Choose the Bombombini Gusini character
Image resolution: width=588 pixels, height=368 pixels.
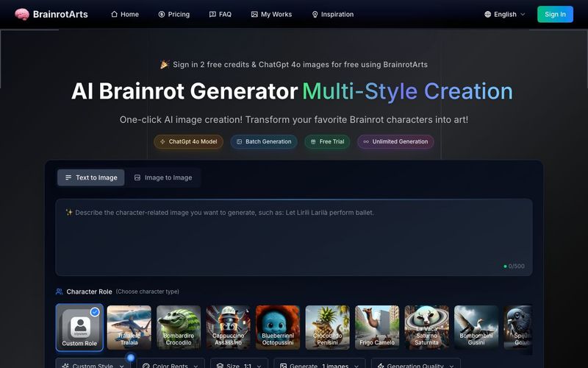pyautogui.click(x=476, y=328)
